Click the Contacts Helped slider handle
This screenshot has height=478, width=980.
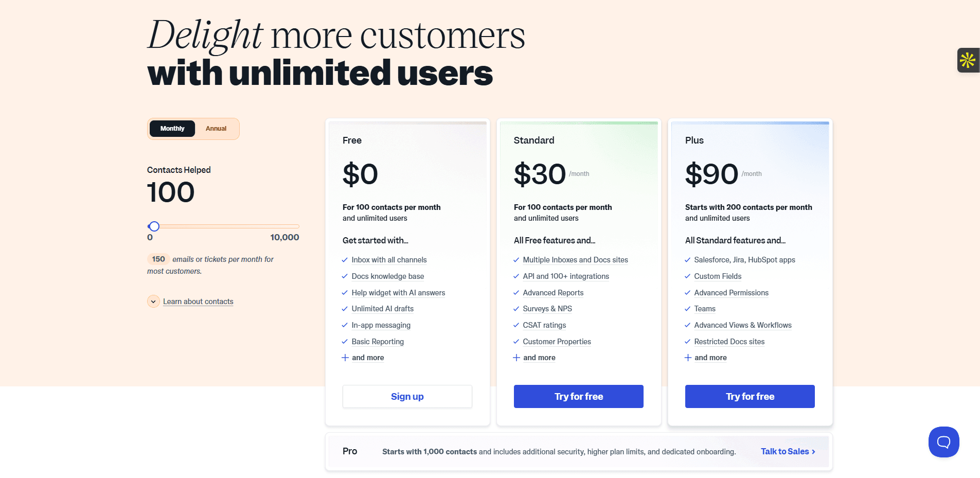coord(154,226)
